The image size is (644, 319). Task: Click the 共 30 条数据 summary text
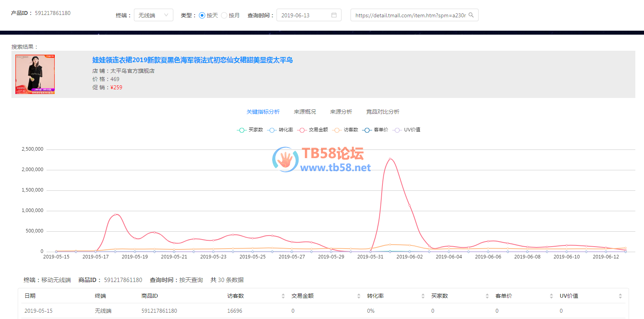click(x=227, y=280)
